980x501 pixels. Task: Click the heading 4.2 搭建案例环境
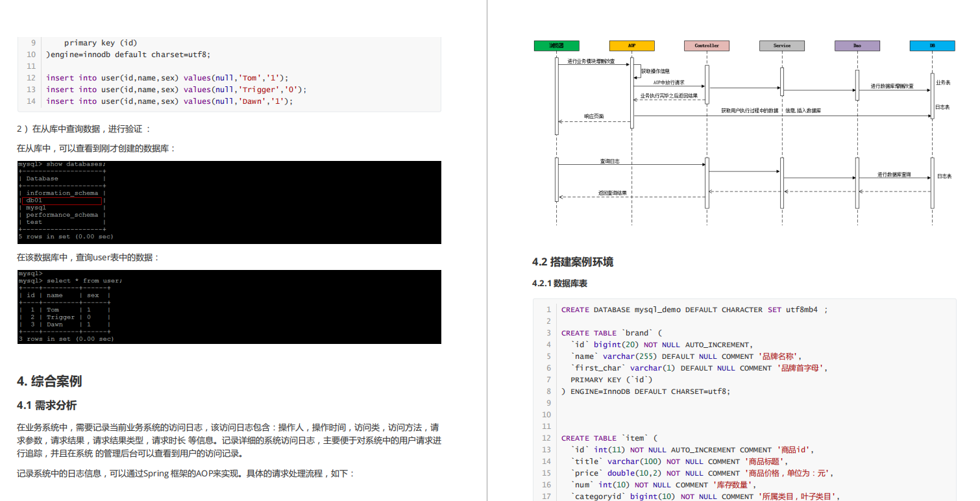coord(572,262)
